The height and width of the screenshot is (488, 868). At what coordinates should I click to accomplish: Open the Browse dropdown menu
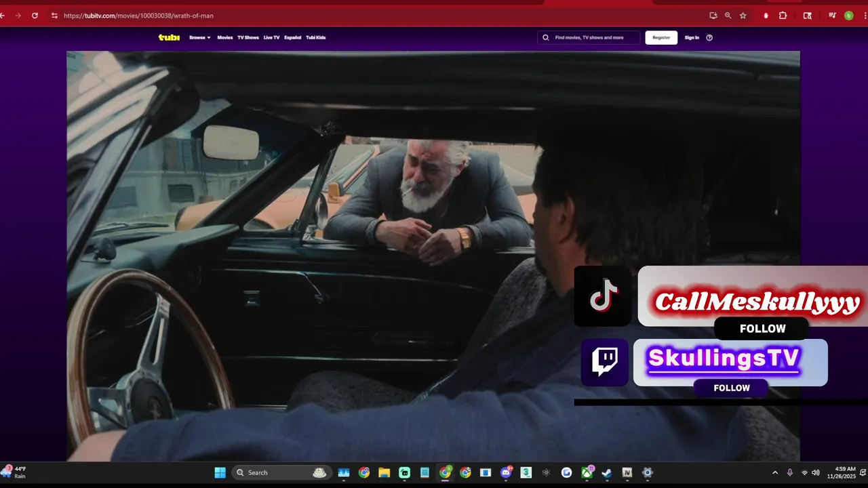199,38
